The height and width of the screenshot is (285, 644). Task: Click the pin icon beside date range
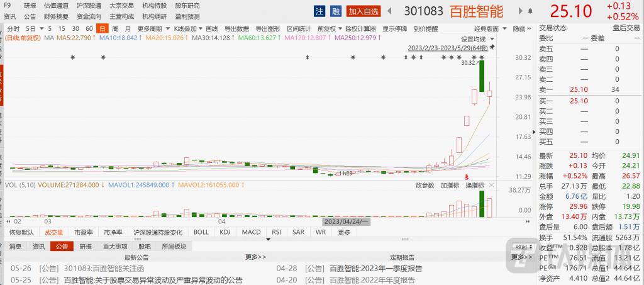coord(492,47)
